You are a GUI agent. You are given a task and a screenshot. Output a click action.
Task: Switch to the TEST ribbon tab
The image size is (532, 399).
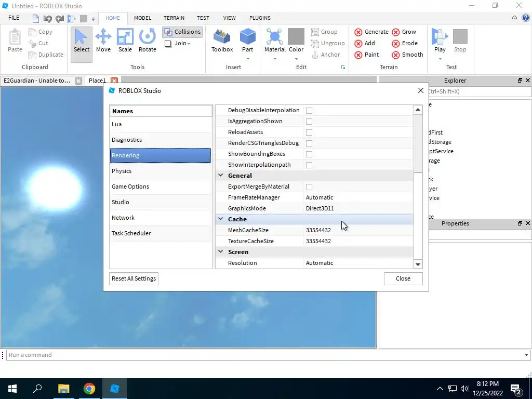[203, 18]
